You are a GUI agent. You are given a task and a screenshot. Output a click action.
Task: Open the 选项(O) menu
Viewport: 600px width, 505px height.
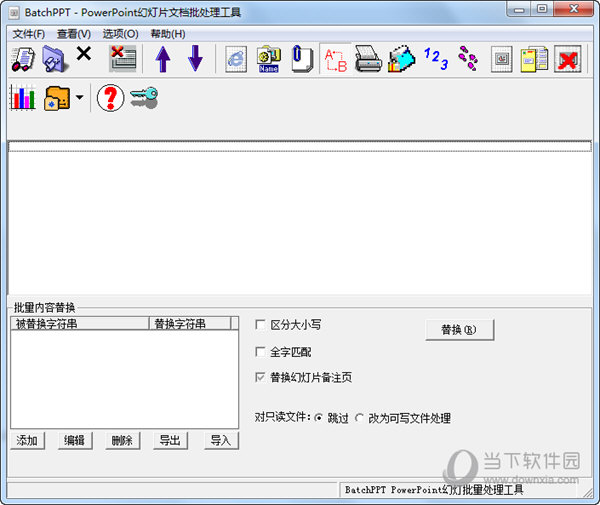click(121, 34)
